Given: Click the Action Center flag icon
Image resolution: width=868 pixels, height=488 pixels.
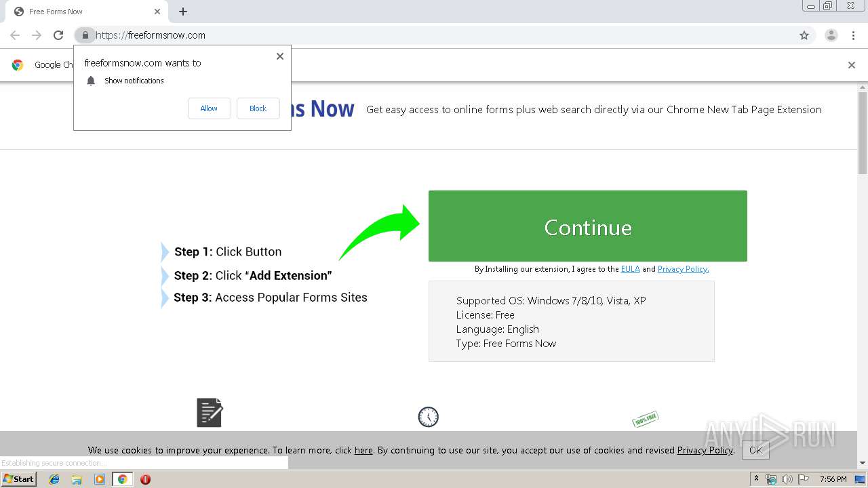Looking at the screenshot, I should [804, 479].
